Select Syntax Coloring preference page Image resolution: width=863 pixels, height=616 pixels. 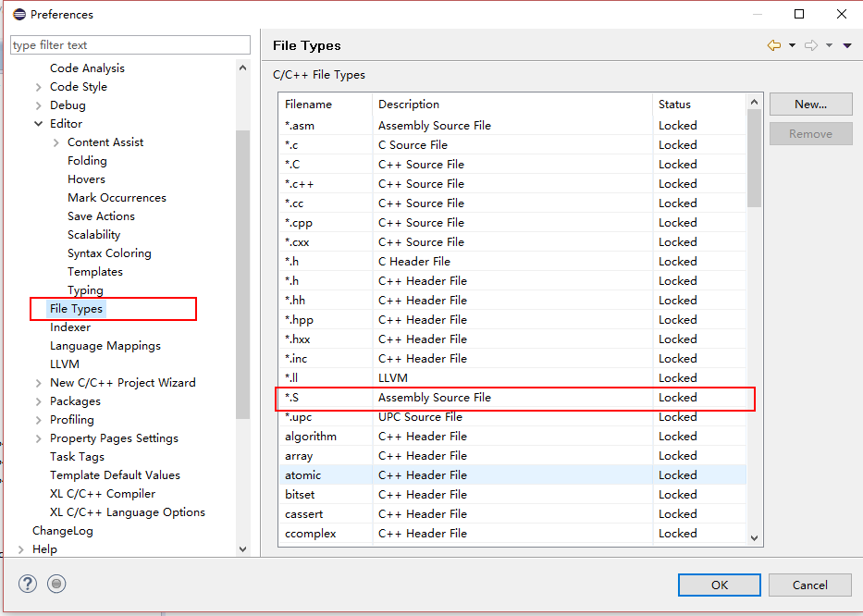point(109,253)
